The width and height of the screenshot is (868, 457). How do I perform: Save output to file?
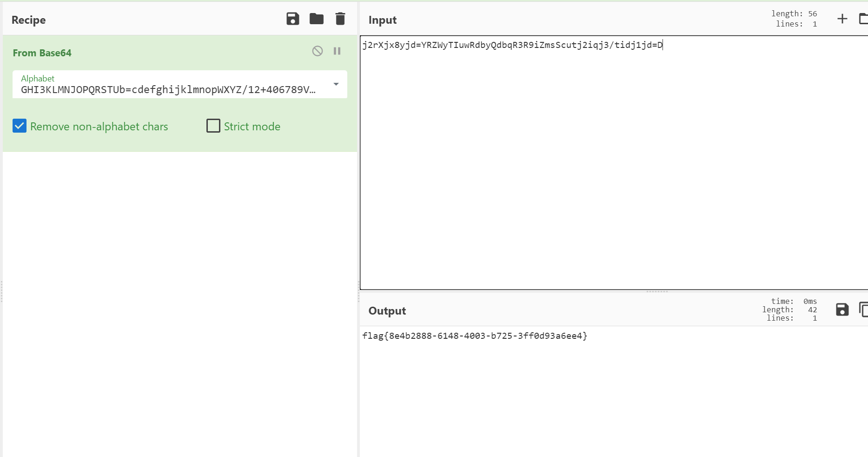842,310
